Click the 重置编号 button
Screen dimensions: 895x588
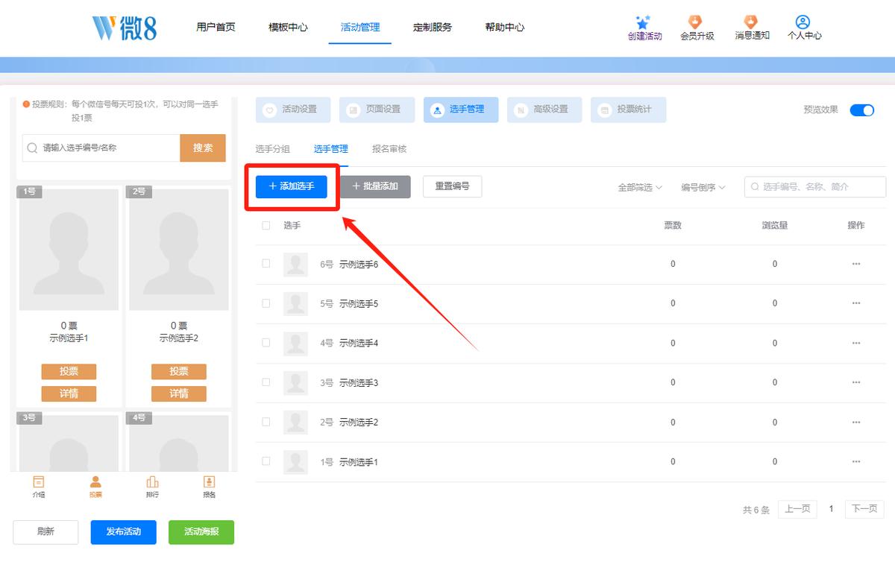[x=453, y=186]
